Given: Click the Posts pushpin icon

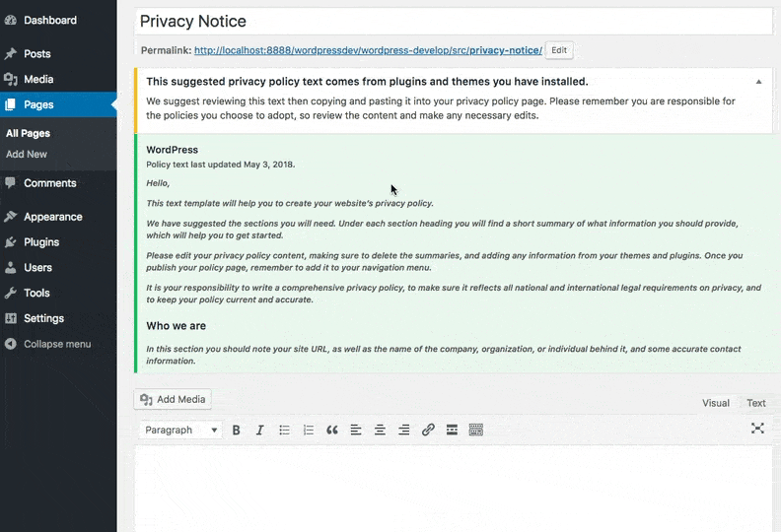Looking at the screenshot, I should [x=11, y=54].
